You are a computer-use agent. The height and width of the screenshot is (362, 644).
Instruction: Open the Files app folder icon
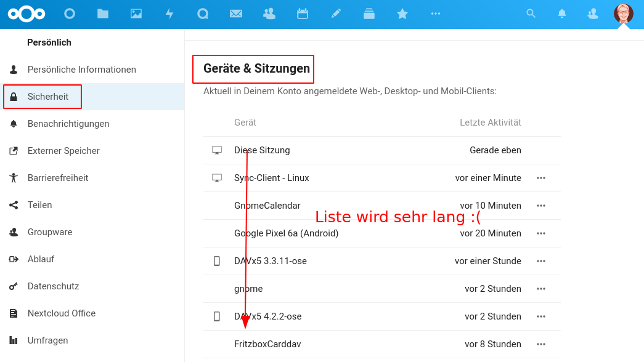[103, 14]
